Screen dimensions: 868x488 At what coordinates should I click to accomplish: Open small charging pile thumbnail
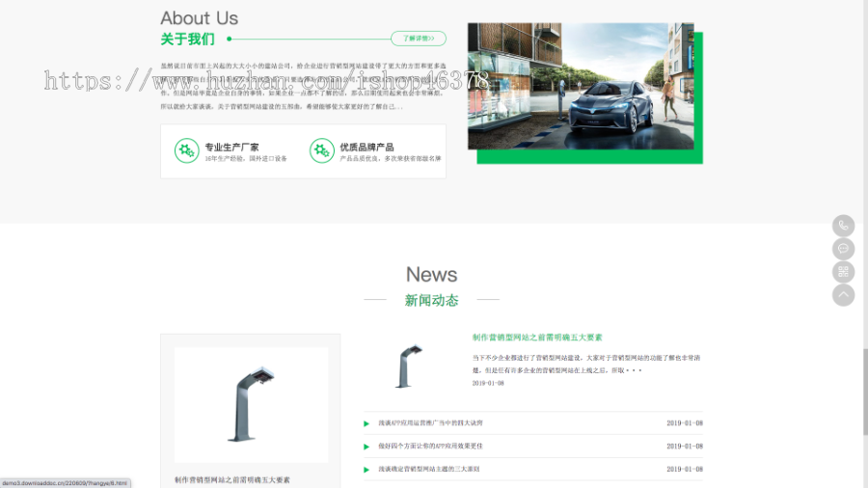pos(410,366)
